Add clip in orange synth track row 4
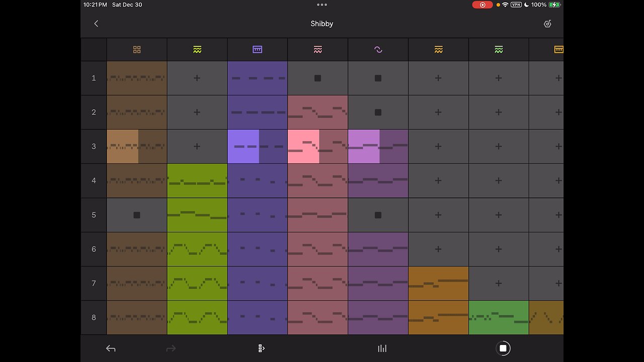Viewport: 644px width, 362px height. pos(439,180)
